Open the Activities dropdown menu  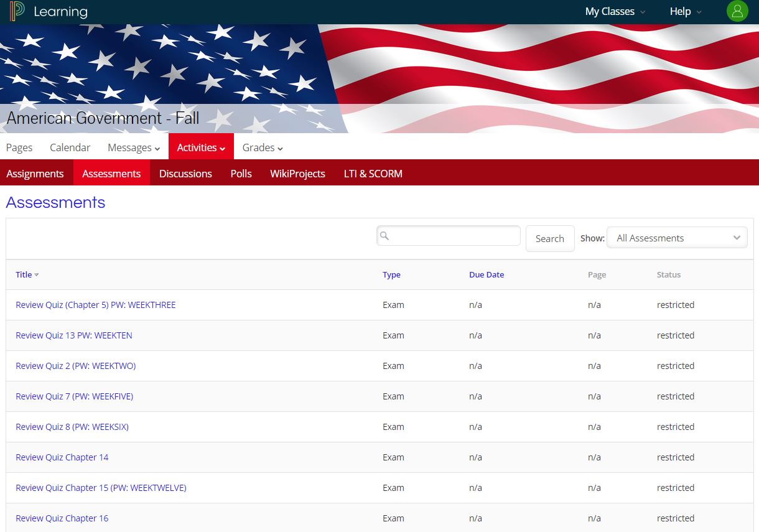click(x=201, y=147)
